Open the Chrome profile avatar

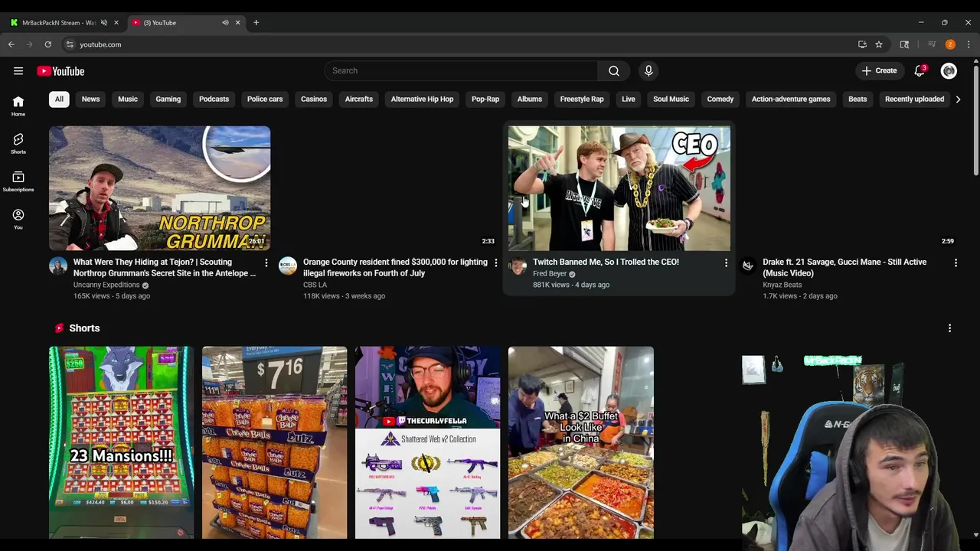click(950, 44)
